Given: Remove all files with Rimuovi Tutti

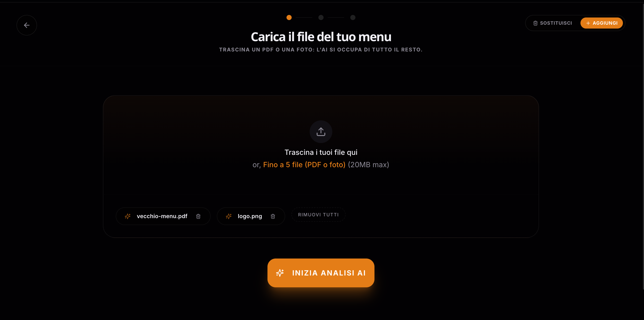Looking at the screenshot, I should pyautogui.click(x=318, y=215).
